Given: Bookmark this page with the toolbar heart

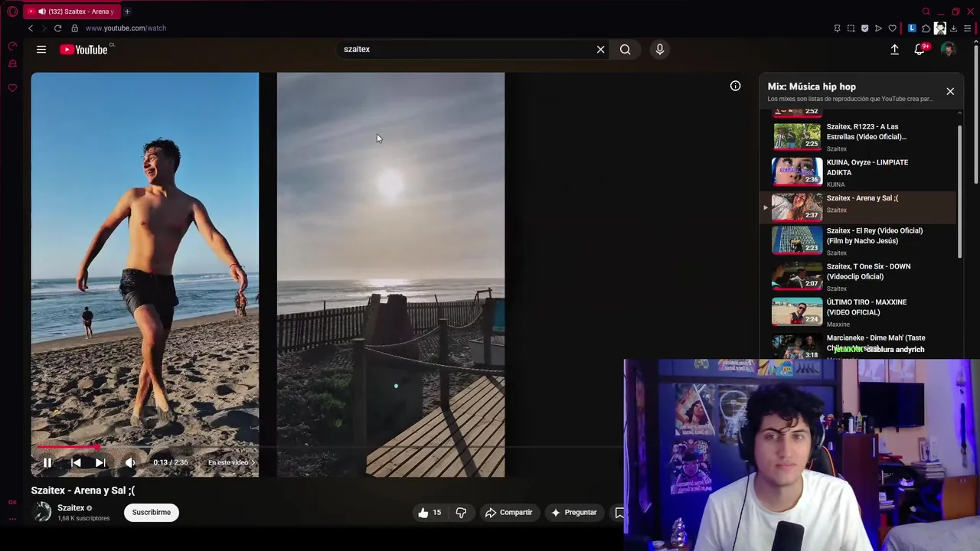Looking at the screenshot, I should pyautogui.click(x=892, y=28).
